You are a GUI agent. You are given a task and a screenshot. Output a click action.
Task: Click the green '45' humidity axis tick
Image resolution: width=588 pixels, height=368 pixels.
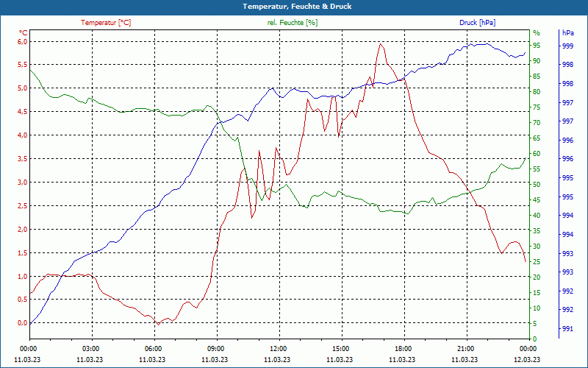(x=537, y=200)
